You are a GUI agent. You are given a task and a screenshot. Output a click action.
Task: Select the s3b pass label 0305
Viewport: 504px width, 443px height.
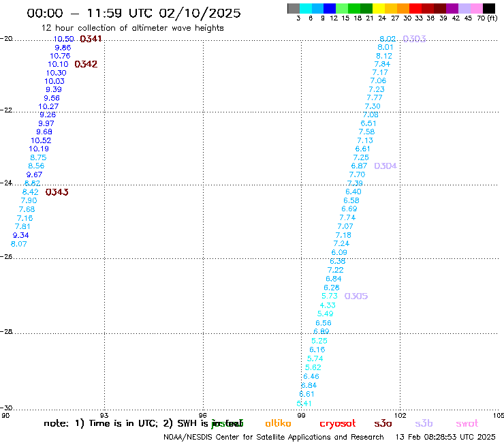click(x=356, y=296)
